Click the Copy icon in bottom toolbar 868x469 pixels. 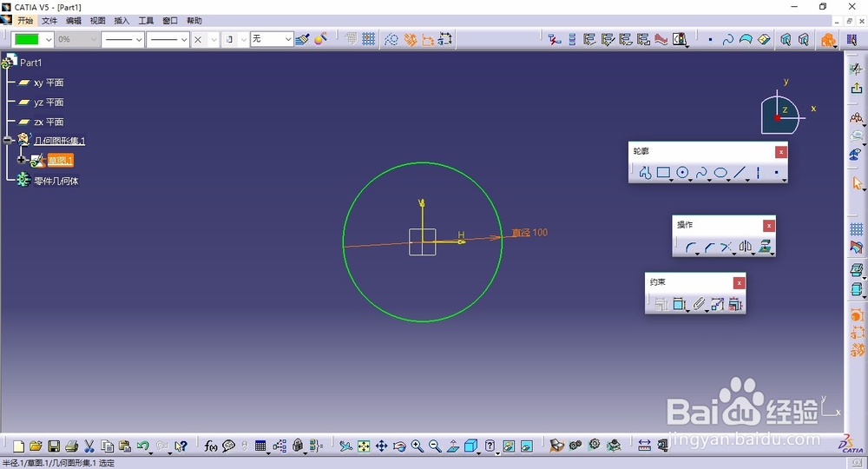tap(108, 446)
